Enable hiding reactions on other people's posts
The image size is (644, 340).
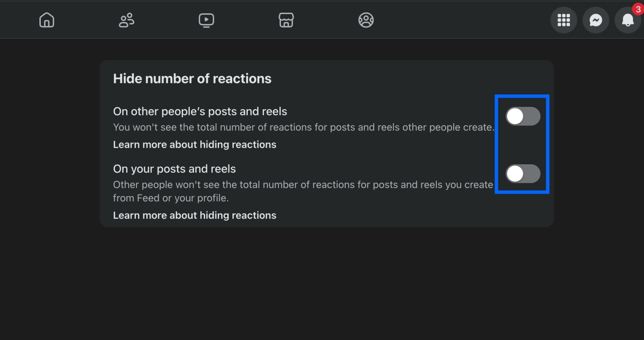click(x=522, y=116)
